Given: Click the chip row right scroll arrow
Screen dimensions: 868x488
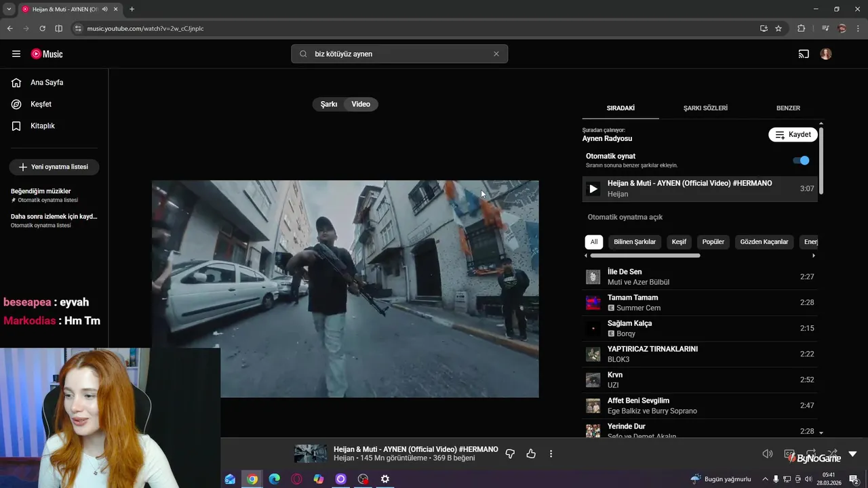Looking at the screenshot, I should click(x=814, y=256).
